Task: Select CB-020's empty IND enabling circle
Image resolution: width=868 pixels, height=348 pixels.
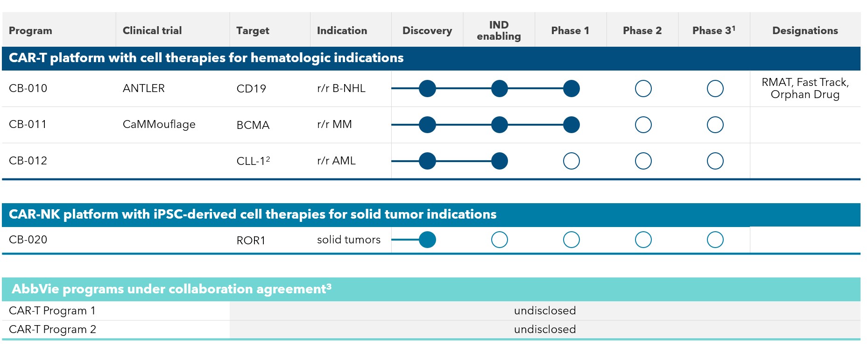Action: tap(499, 240)
